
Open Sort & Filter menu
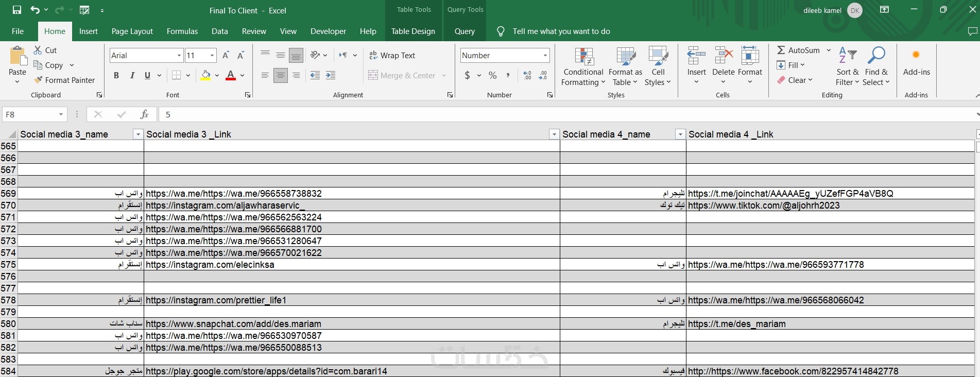click(847, 66)
